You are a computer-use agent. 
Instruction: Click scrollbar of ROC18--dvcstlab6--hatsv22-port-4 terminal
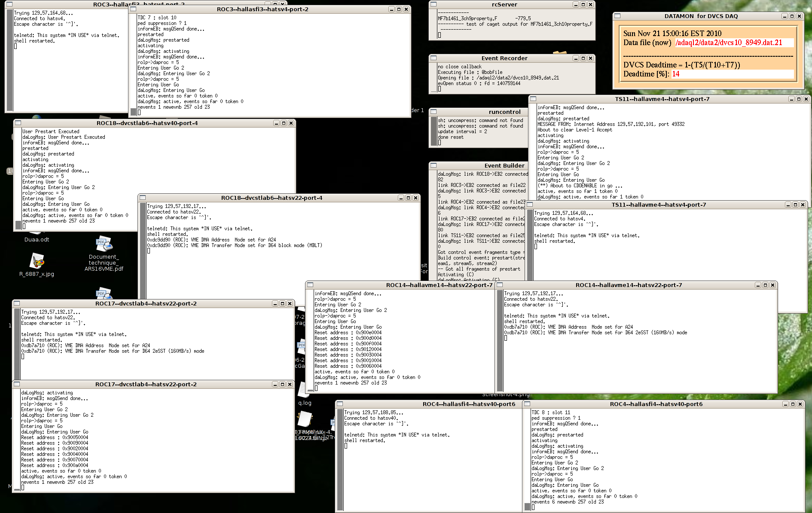coord(143,250)
